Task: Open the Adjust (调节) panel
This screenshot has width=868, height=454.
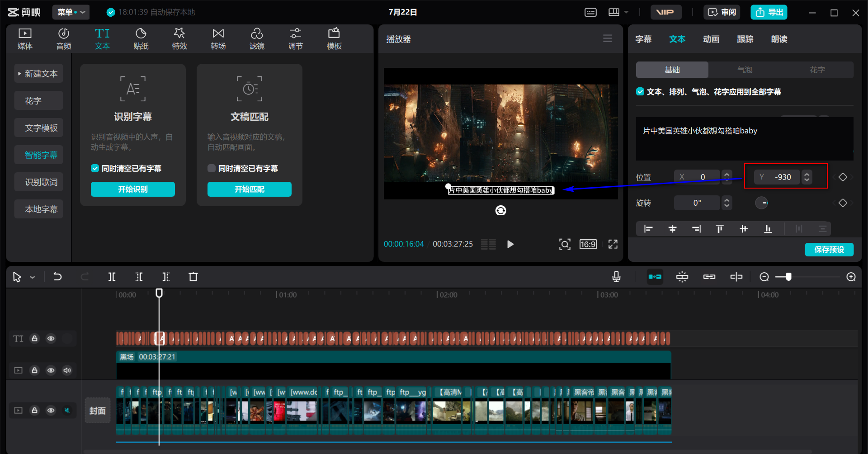Action: point(296,39)
